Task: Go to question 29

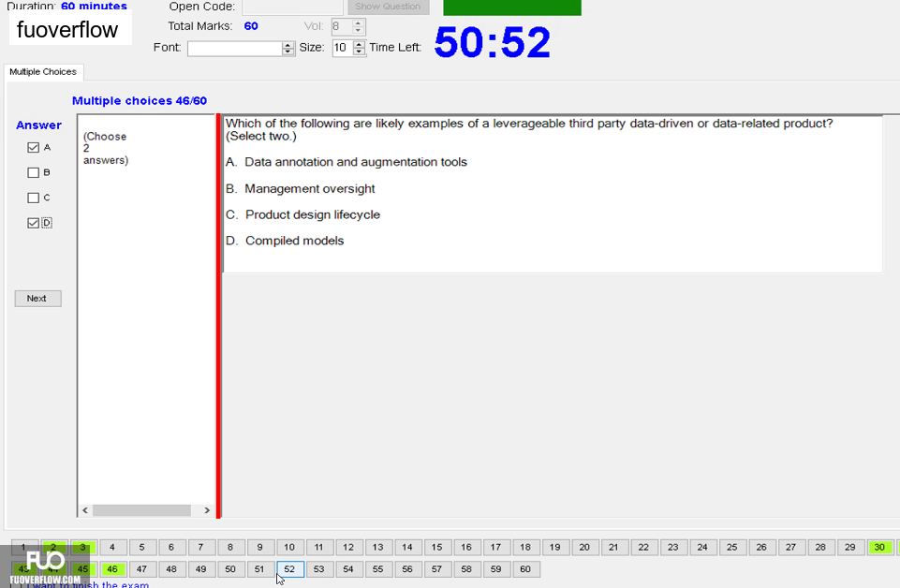Action: point(850,547)
